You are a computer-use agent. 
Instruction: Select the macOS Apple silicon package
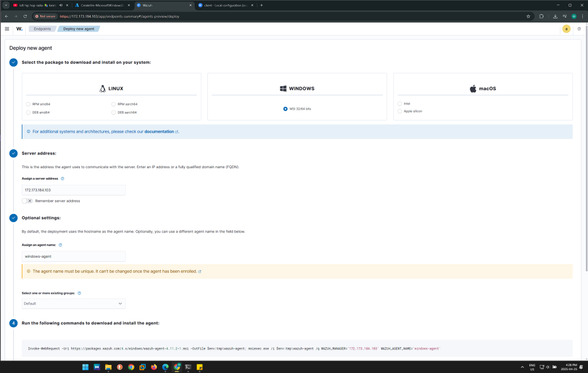pyautogui.click(x=400, y=111)
